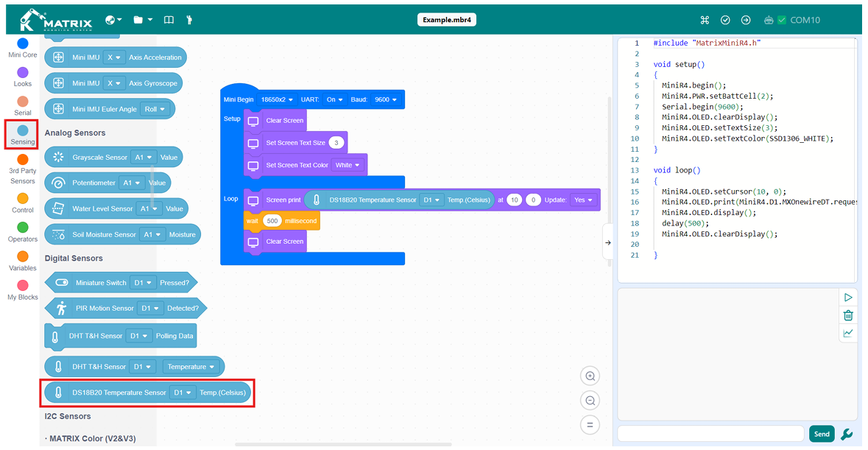Click the command-symbol icon in top bar
Viewport: 868px width, 450px height.
[x=705, y=20]
